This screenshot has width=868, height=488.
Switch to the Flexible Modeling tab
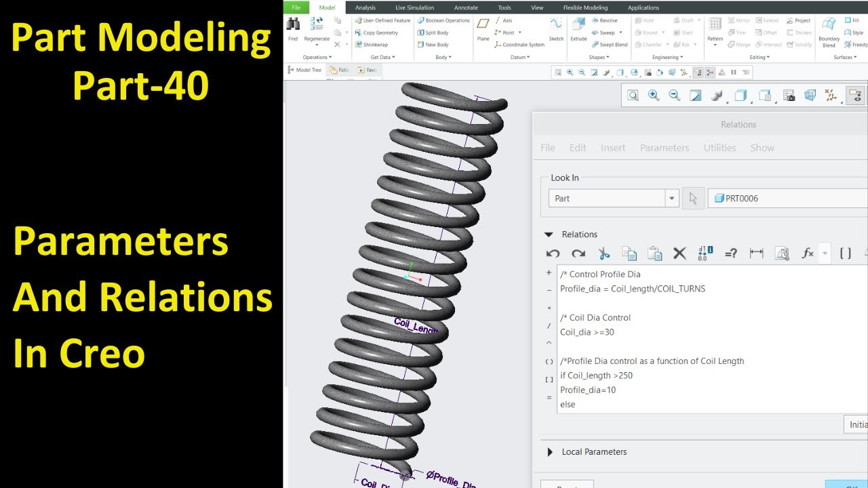pos(585,7)
